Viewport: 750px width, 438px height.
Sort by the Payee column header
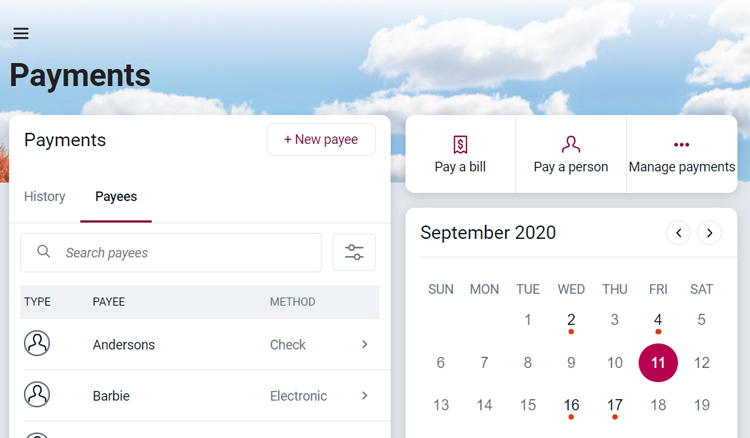(x=109, y=302)
